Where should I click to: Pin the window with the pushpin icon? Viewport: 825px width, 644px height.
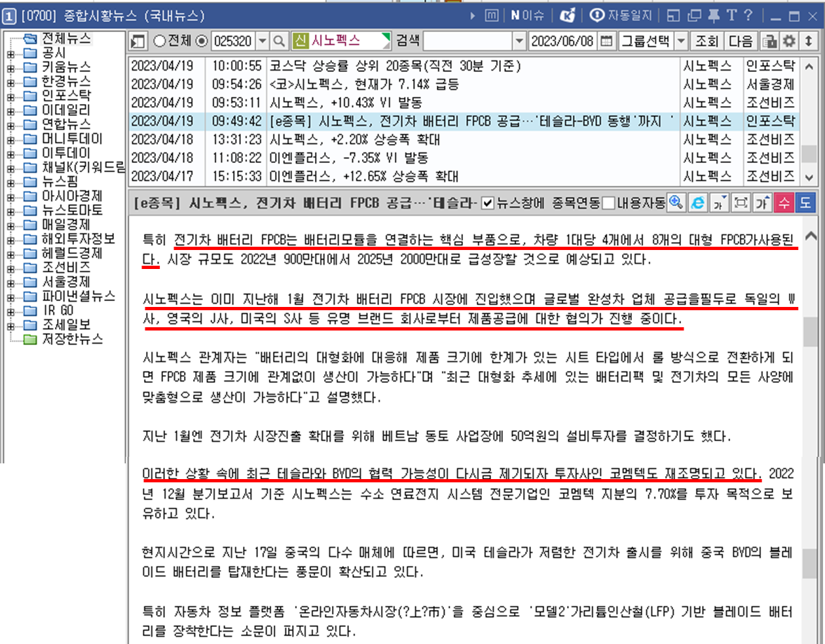(714, 15)
